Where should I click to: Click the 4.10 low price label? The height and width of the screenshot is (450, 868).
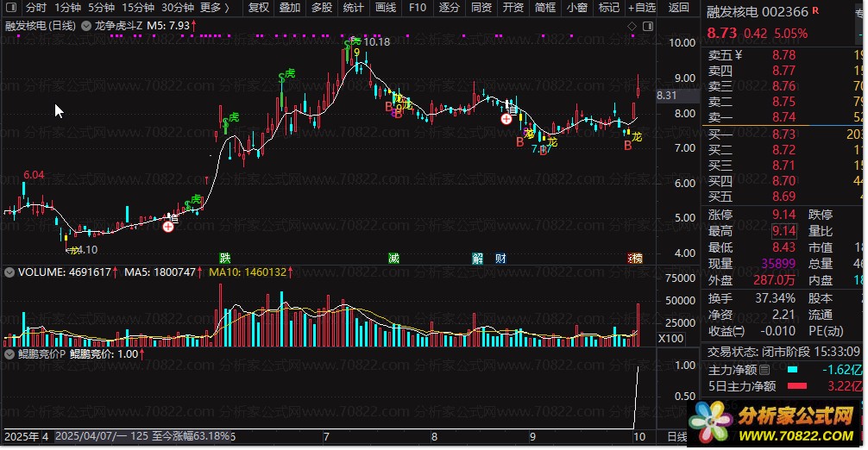(x=86, y=249)
